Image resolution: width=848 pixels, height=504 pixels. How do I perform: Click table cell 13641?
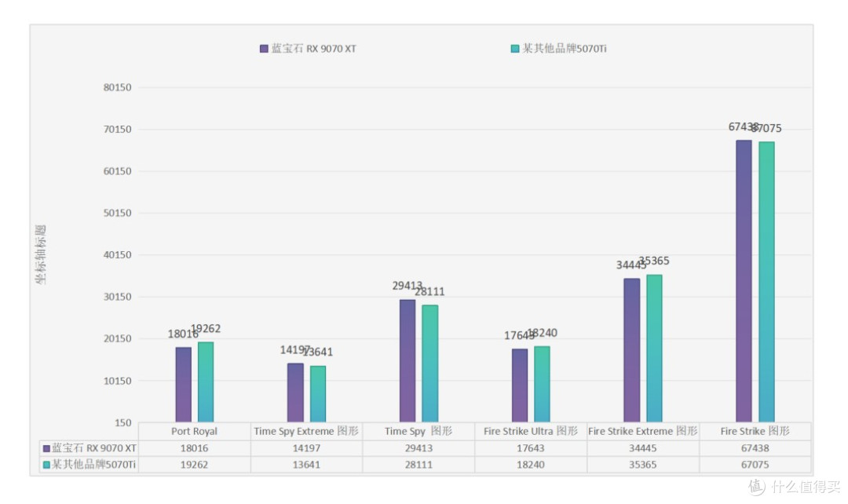(306, 465)
